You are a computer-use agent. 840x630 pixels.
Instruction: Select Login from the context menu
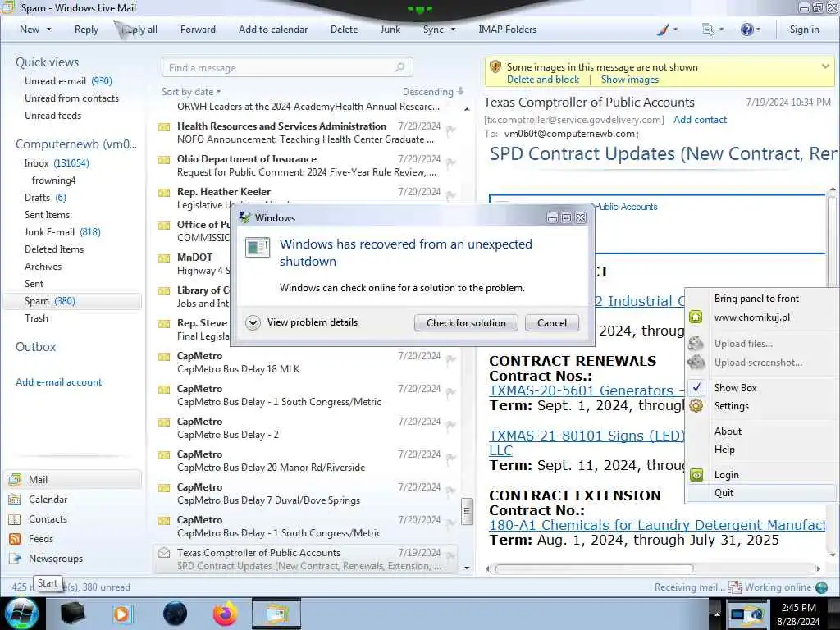(762, 475)
